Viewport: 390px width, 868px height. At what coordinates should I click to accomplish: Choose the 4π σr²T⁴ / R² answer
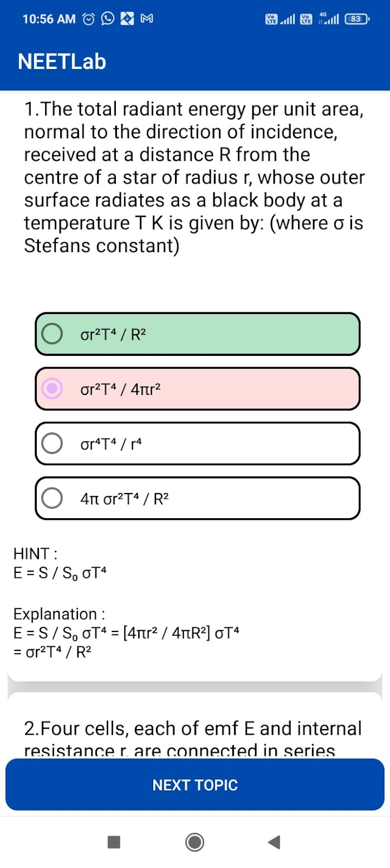198,498
